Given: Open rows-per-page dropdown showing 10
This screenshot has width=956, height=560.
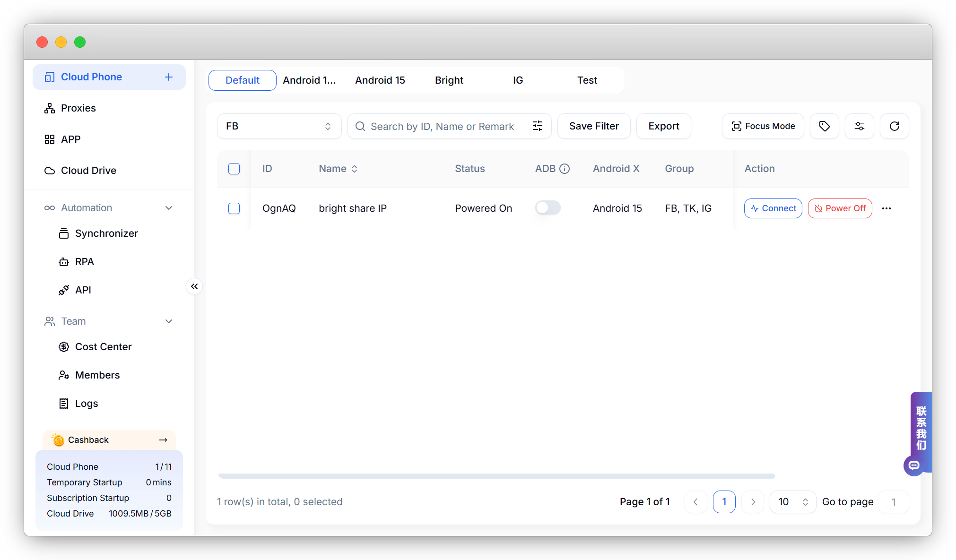Looking at the screenshot, I should point(792,502).
